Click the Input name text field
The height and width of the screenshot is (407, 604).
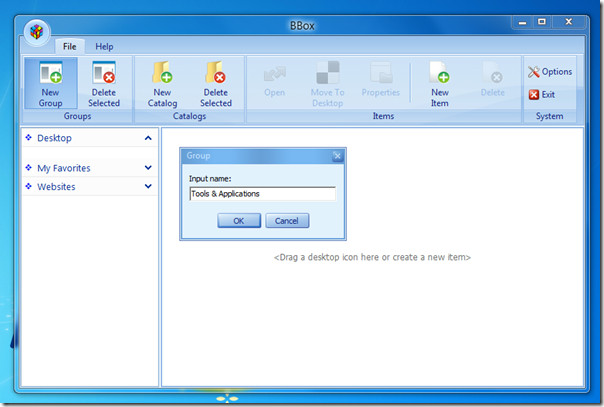pos(262,194)
